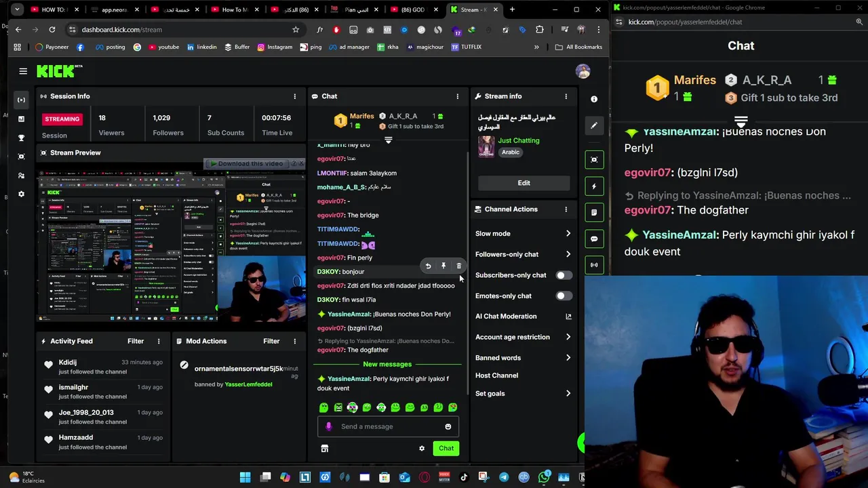Image resolution: width=868 pixels, height=488 pixels.
Task: Open chat settings gear icon
Action: (422, 448)
